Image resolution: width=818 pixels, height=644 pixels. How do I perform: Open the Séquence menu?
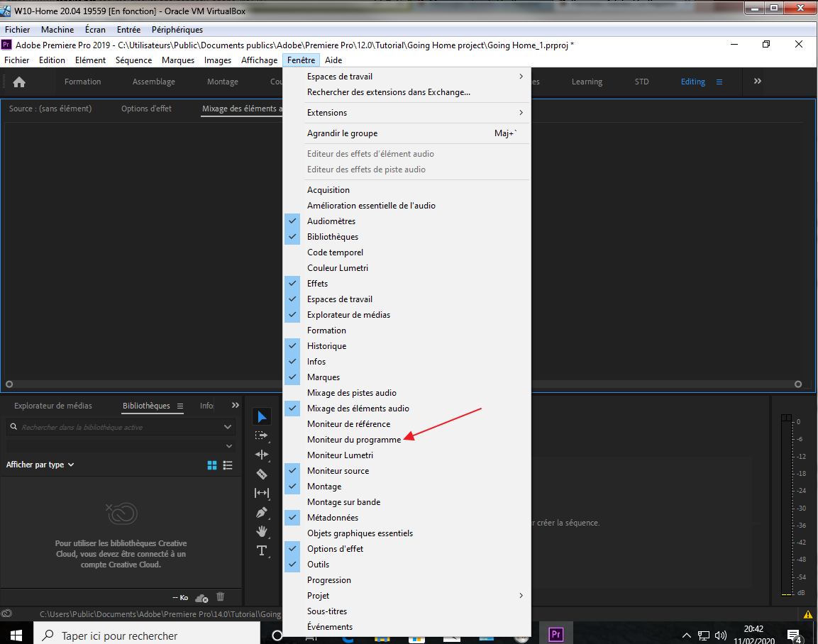pyautogui.click(x=133, y=60)
